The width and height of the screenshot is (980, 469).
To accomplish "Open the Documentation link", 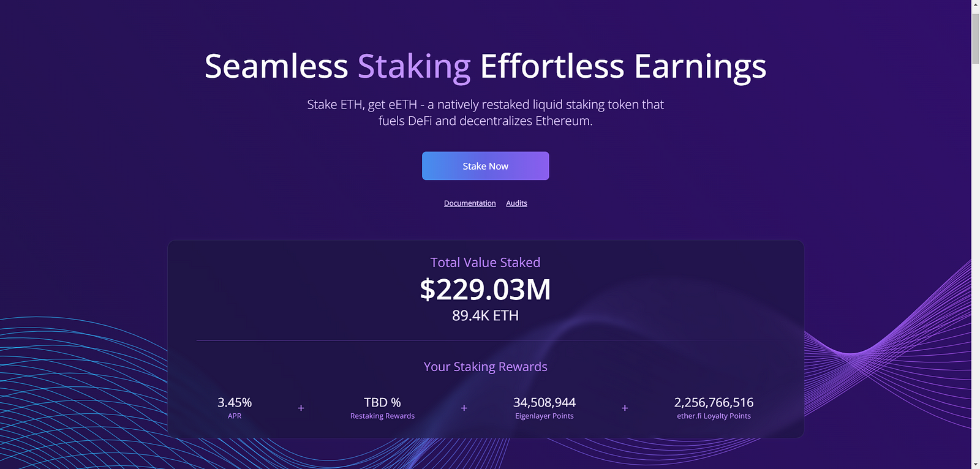I will pos(470,203).
